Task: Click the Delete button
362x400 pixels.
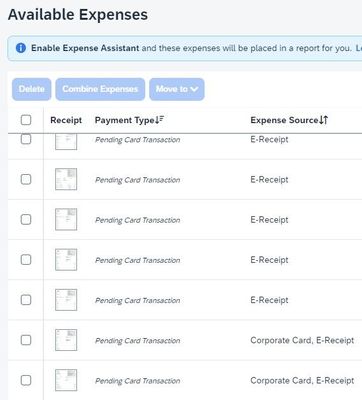Action: [32, 89]
